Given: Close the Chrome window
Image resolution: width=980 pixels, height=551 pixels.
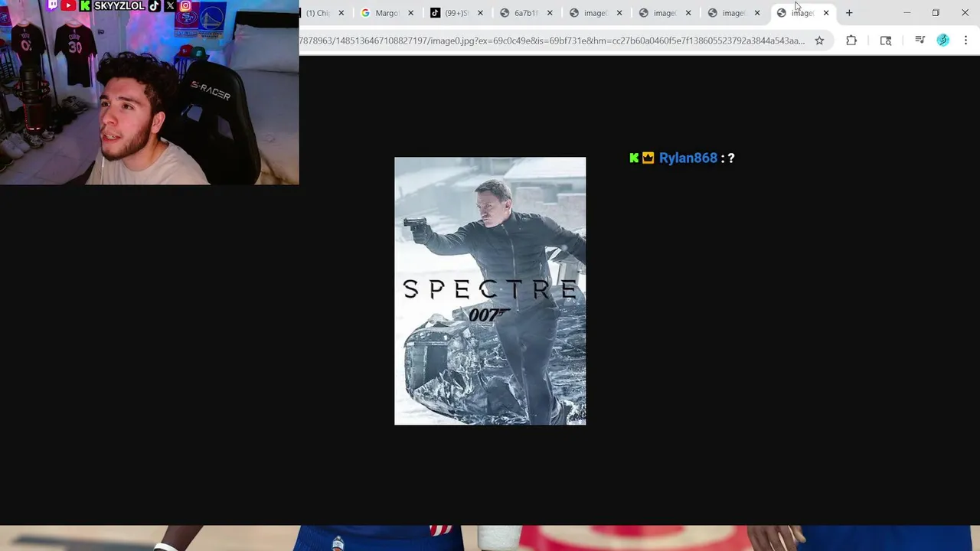Looking at the screenshot, I should pyautogui.click(x=965, y=13).
